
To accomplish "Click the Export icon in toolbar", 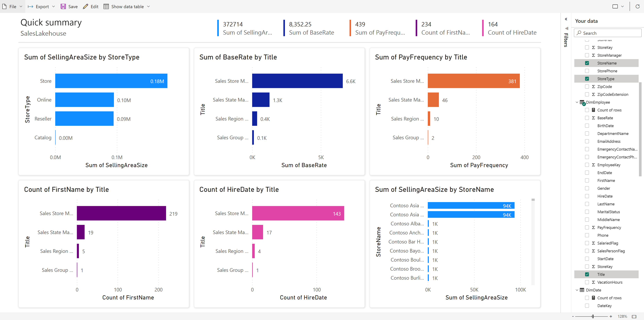I will (30, 6).
